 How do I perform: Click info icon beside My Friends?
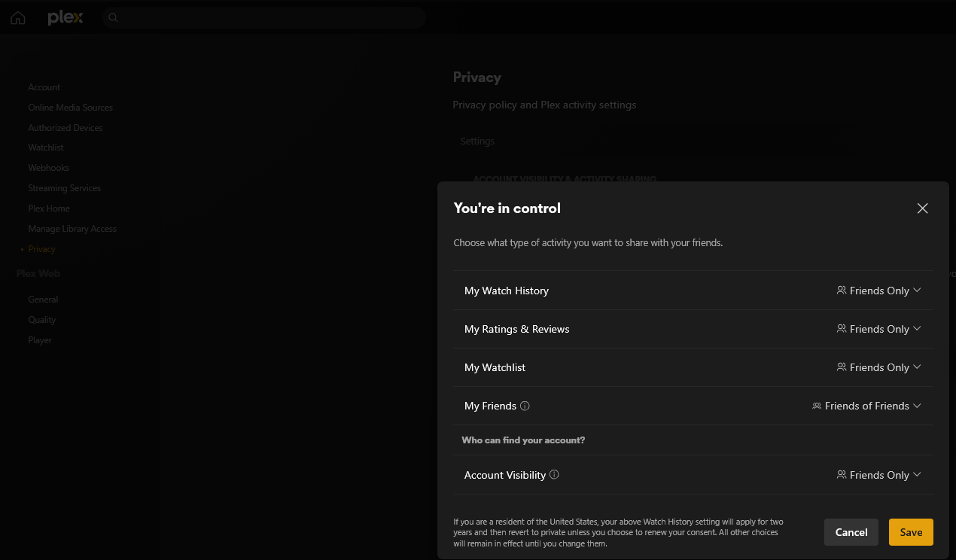[525, 406]
